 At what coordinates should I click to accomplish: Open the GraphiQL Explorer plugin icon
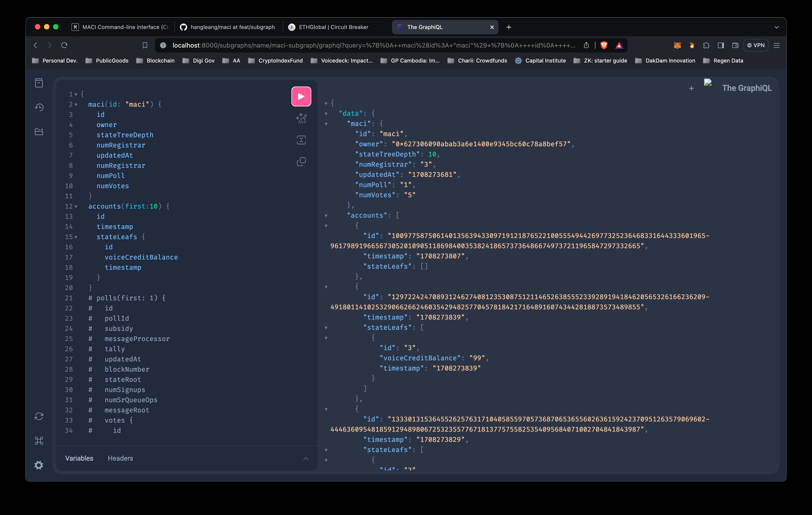click(x=39, y=132)
